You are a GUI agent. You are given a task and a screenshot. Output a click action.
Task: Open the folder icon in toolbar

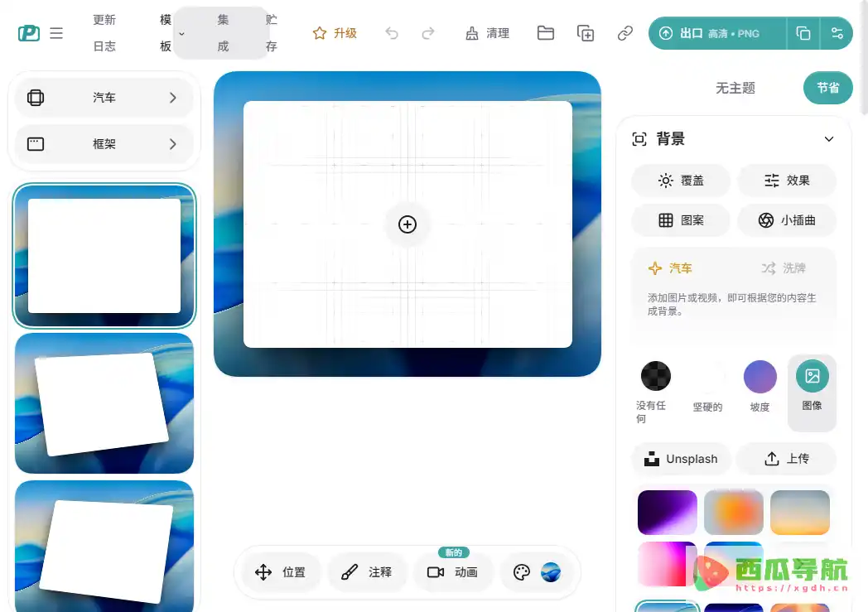point(545,33)
